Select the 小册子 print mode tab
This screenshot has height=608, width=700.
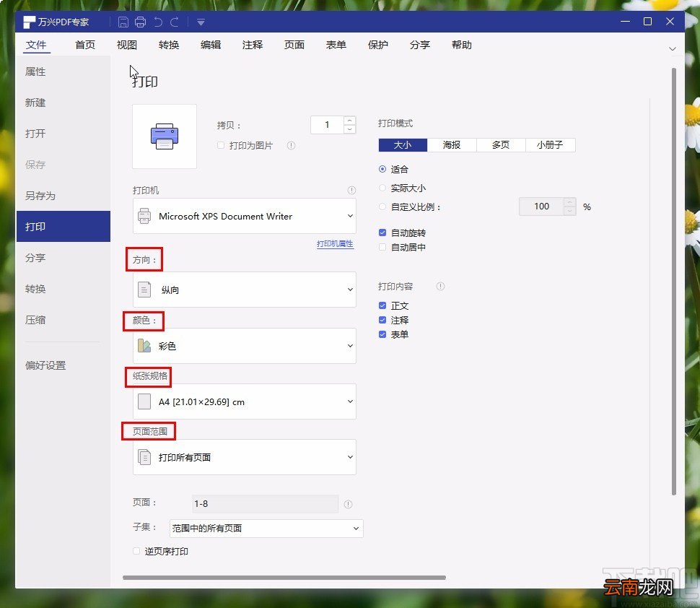click(x=550, y=144)
